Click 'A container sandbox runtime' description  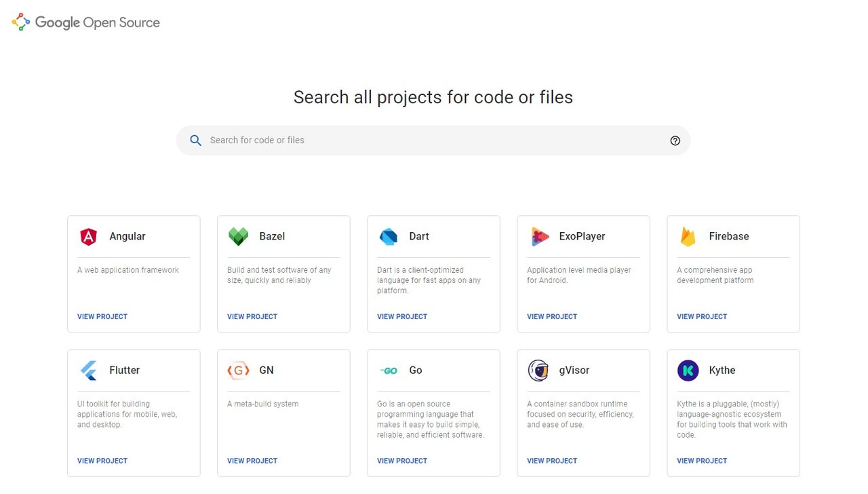tap(580, 414)
